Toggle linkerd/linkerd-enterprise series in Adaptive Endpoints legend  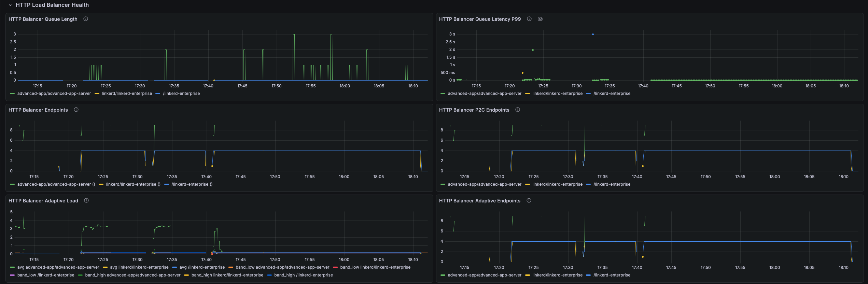[x=557, y=275]
